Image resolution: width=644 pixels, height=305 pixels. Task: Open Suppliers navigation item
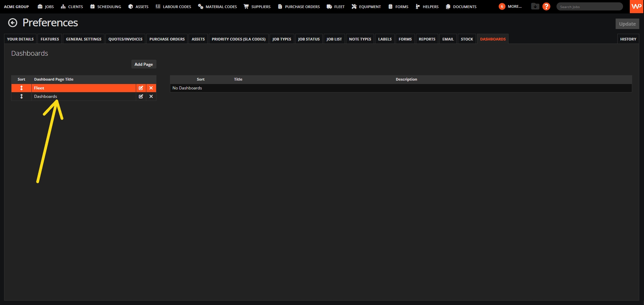257,7
